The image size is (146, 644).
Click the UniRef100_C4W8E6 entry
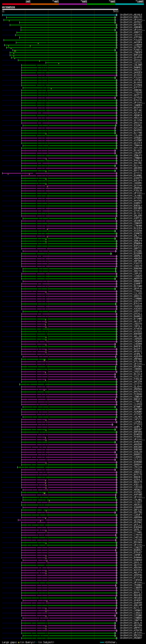pyautogui.click(x=131, y=105)
